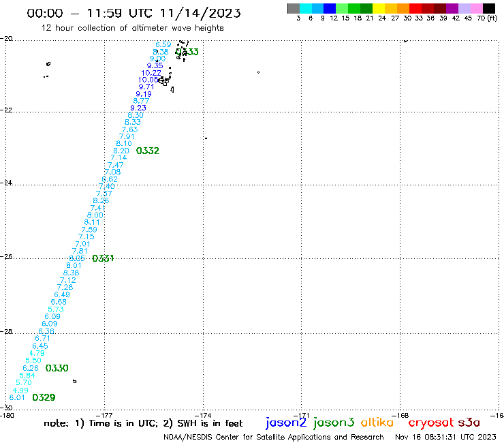Click the cryosat legend label

point(430,423)
